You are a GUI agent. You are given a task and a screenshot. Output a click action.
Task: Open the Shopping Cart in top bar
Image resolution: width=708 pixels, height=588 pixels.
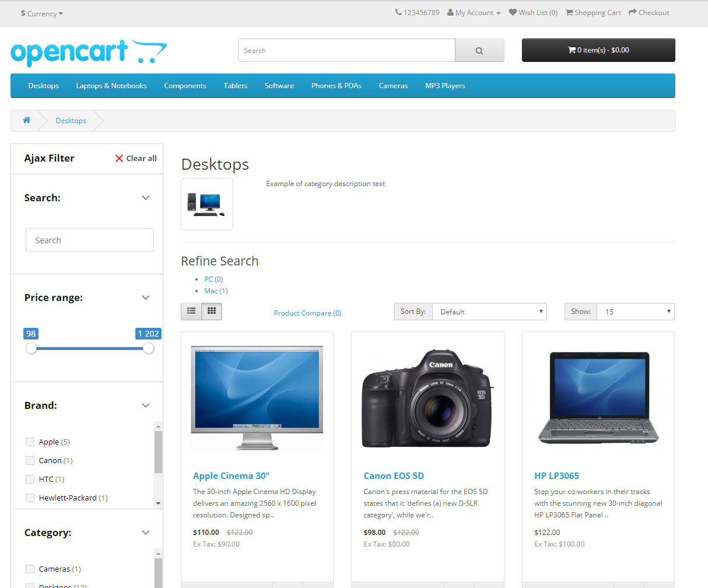tap(593, 13)
